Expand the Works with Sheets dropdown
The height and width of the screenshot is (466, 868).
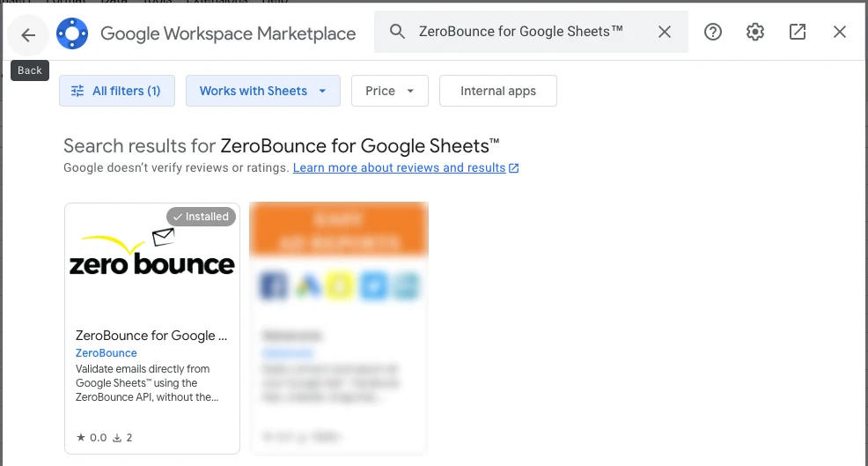pos(263,91)
